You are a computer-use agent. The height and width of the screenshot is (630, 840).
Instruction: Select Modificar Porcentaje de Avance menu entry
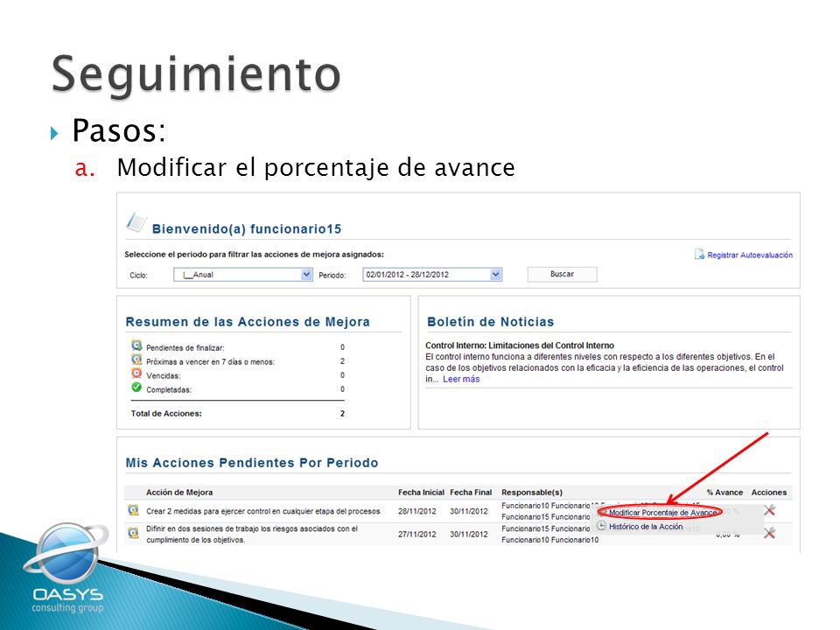662,513
